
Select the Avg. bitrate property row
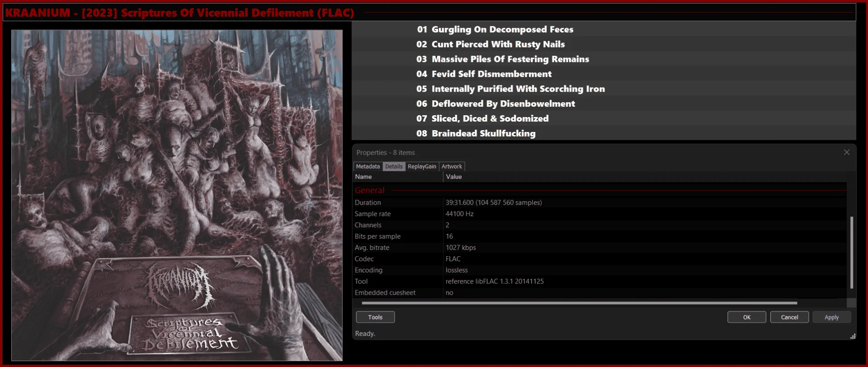click(x=600, y=248)
